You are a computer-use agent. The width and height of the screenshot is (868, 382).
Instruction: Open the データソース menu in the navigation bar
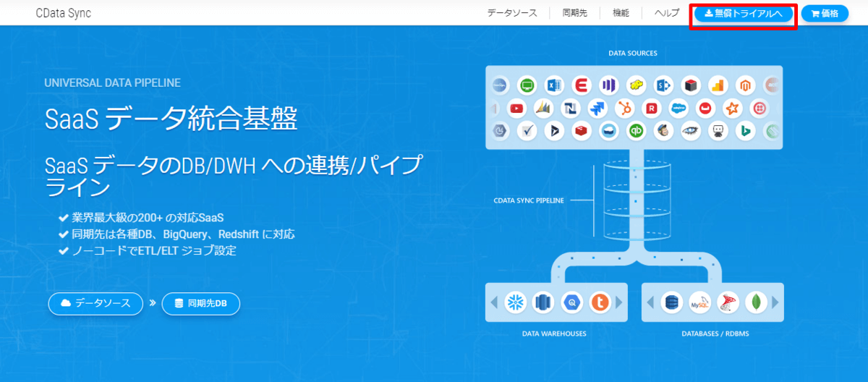[513, 13]
